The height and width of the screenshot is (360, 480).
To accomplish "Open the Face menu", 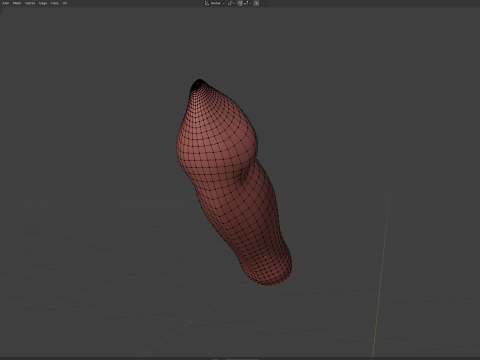I will click(x=55, y=3).
